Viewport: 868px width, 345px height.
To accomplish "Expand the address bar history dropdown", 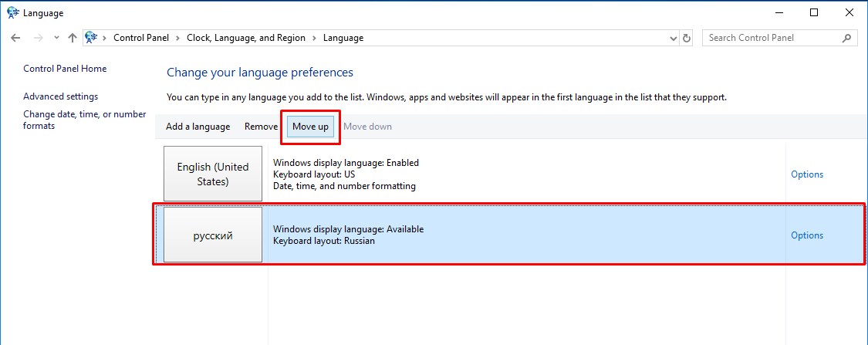I will tap(672, 38).
